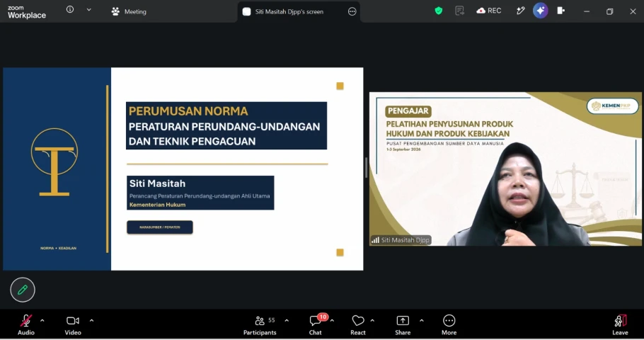Click the REC cloud recording indicator
Image resolution: width=644 pixels, height=340 pixels.
489,11
